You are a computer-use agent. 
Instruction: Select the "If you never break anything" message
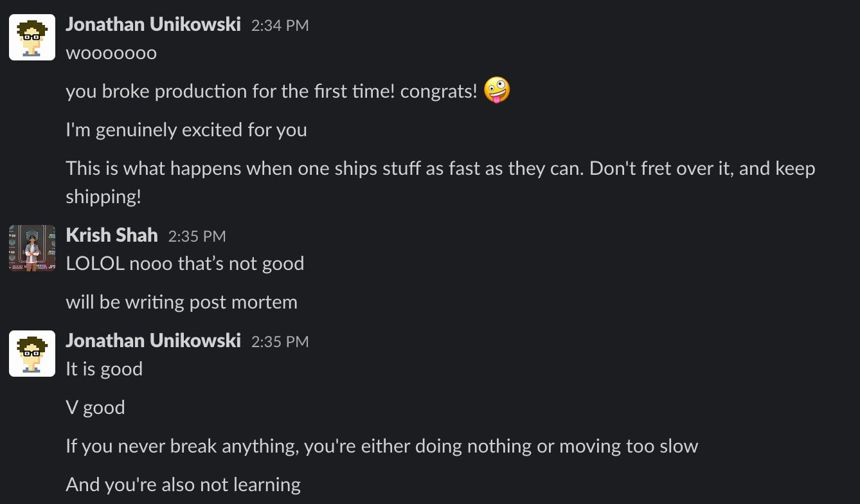pos(381,446)
